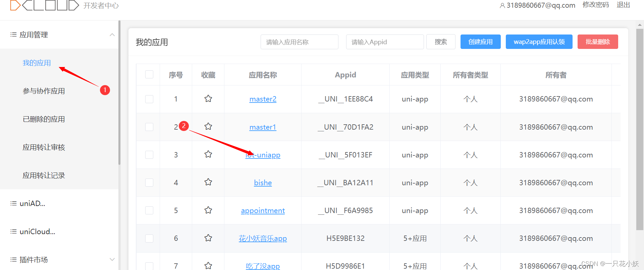Toggle favorite star for bishe

tap(208, 182)
